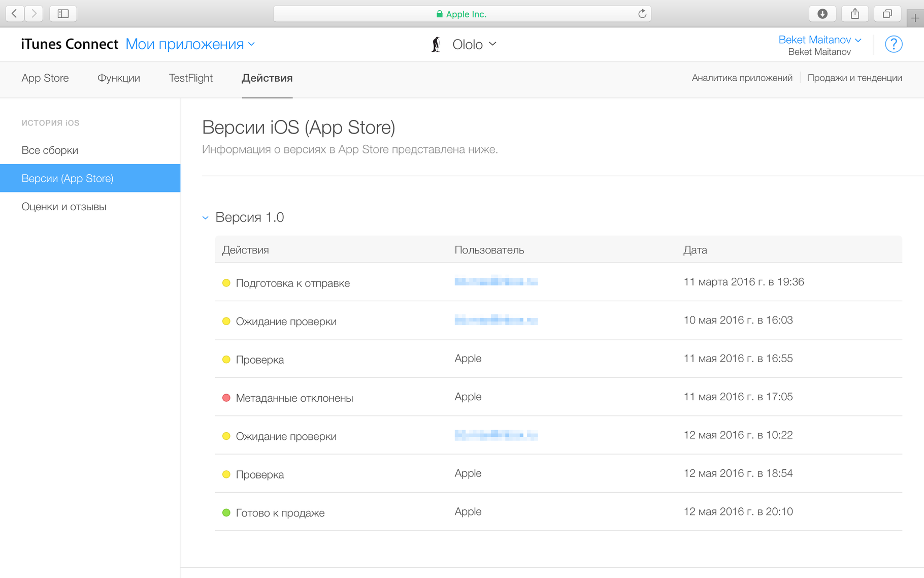Switch to the Функции tab
The image size is (924, 578).
click(119, 78)
